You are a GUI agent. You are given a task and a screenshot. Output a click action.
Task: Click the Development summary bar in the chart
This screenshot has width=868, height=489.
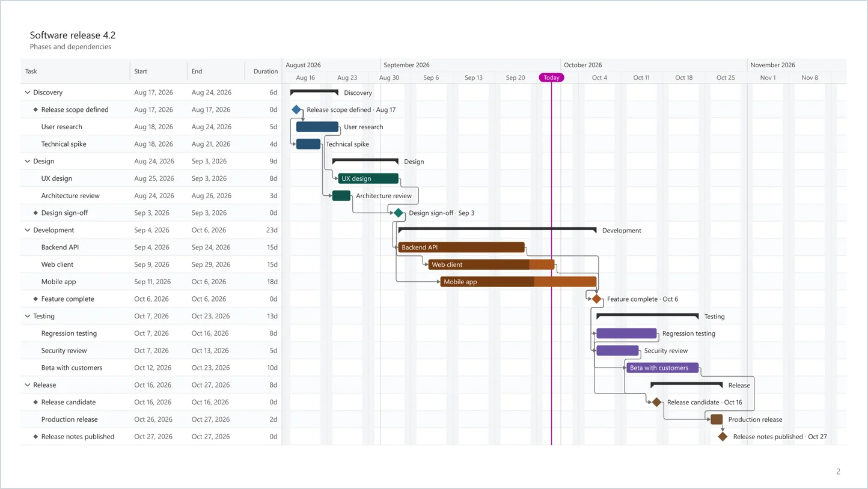pos(498,230)
